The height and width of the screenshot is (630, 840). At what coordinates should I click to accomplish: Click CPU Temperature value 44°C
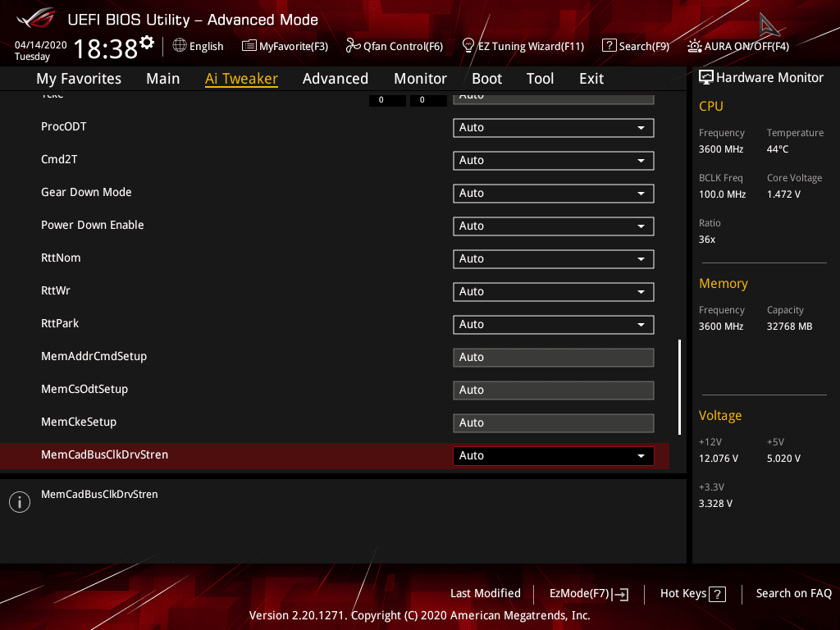pos(778,149)
